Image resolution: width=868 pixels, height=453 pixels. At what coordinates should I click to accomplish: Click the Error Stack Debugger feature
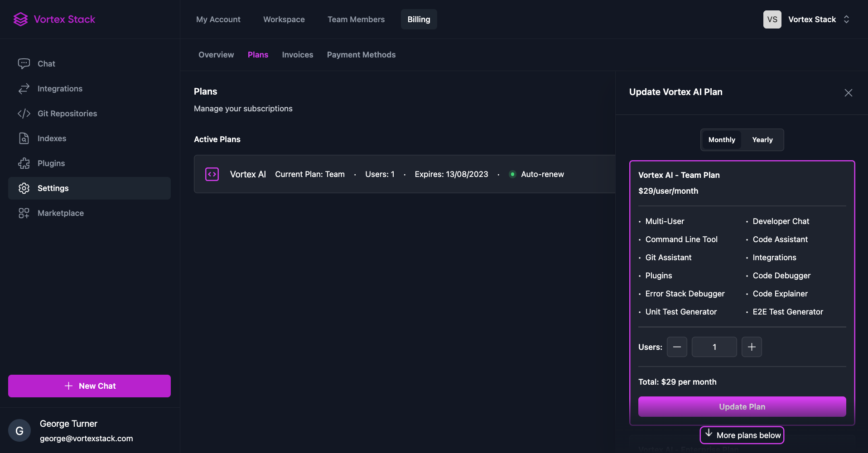685,294
